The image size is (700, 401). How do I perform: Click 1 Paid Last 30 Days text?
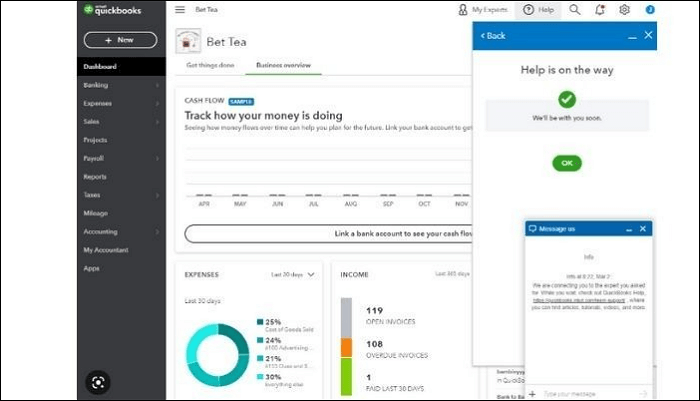[395, 383]
